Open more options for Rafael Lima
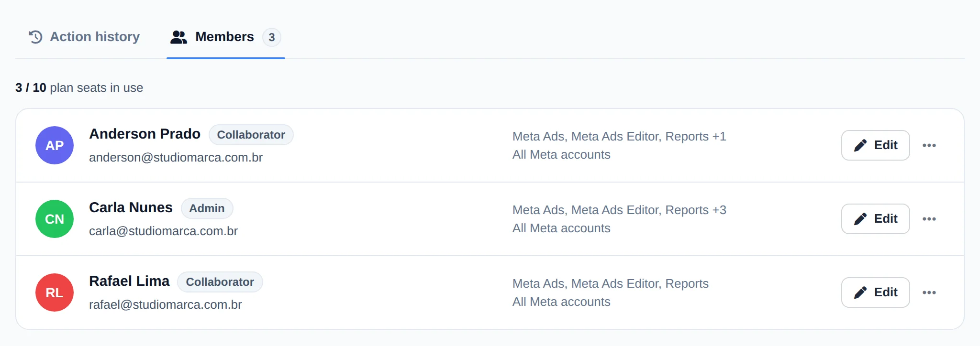The height and width of the screenshot is (346, 980). point(929,292)
